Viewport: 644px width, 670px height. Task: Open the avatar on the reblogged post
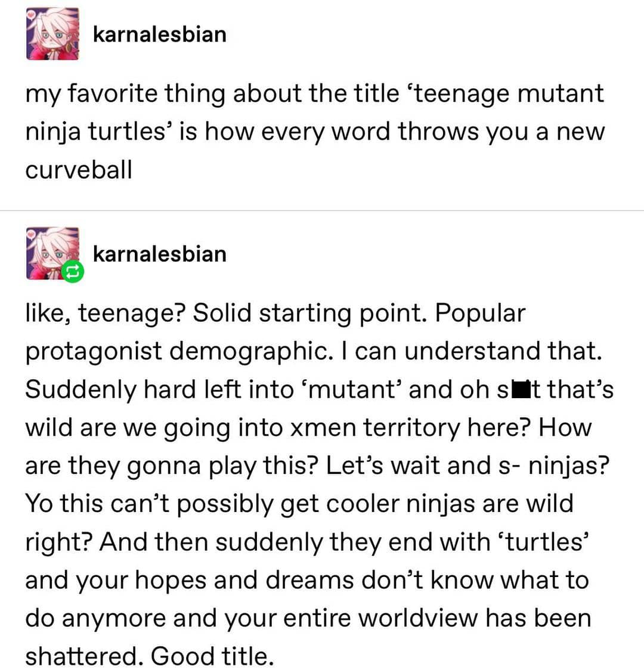pyautogui.click(x=49, y=251)
